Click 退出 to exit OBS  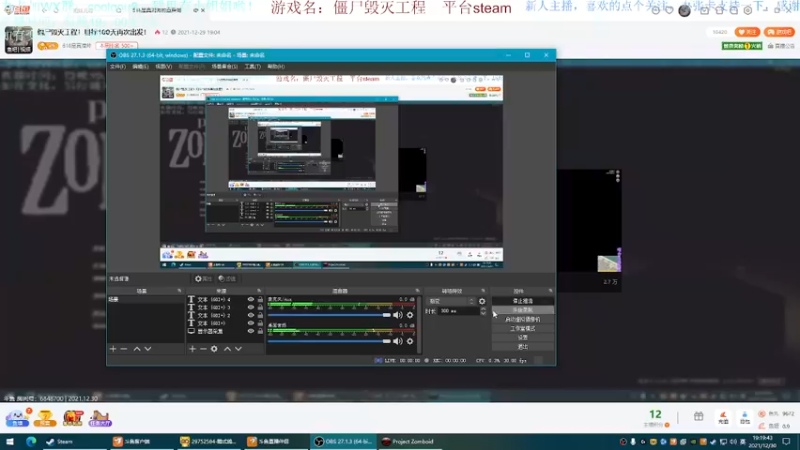coord(522,347)
